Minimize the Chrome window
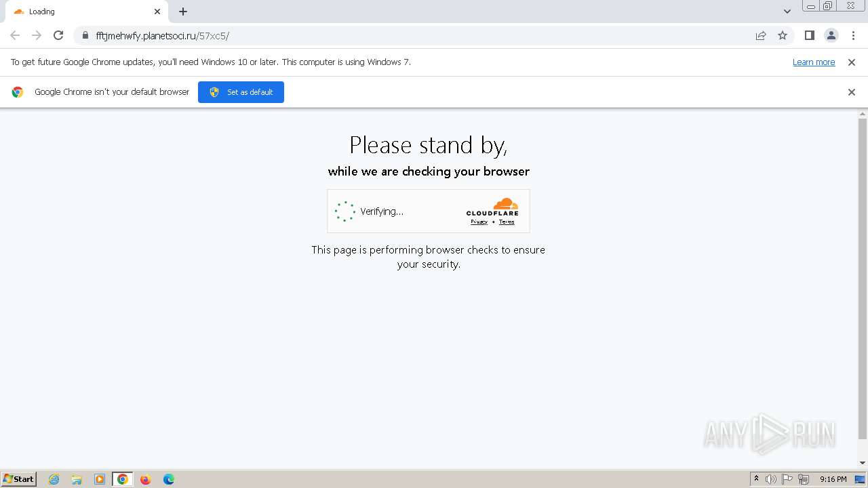This screenshot has width=868, height=488. click(x=811, y=6)
